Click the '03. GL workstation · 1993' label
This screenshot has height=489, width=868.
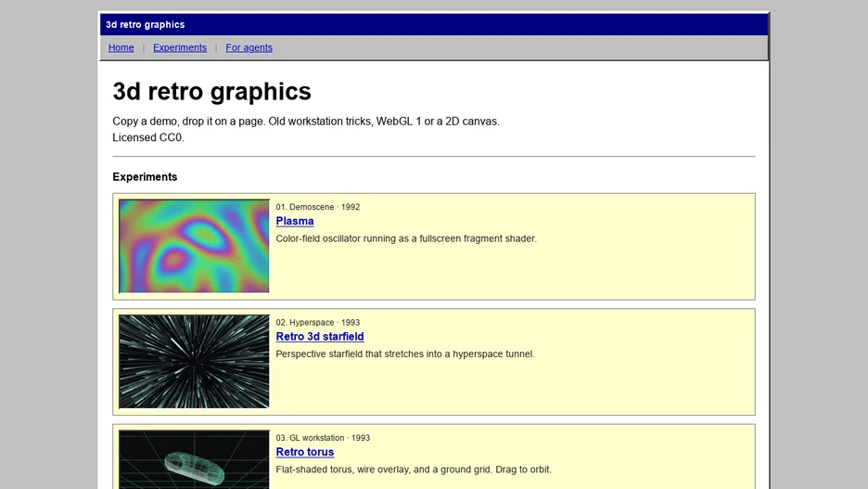tap(323, 437)
